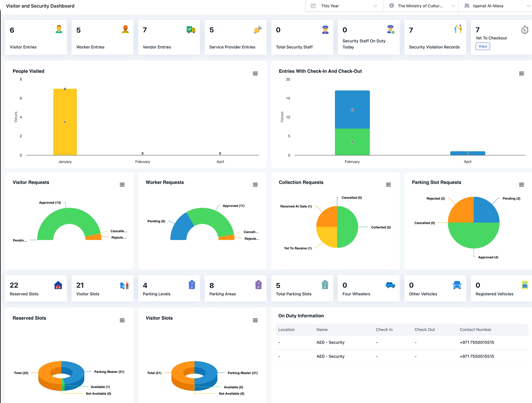This screenshot has height=403, width=532.
Task: Click the green Collected slice in Collection Requests
Action: tap(348, 227)
